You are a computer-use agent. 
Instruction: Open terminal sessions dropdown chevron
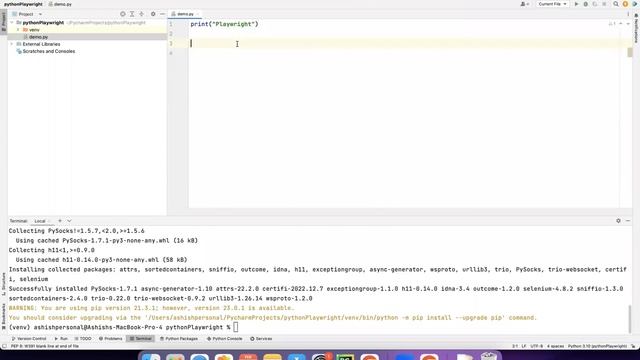pyautogui.click(x=69, y=221)
